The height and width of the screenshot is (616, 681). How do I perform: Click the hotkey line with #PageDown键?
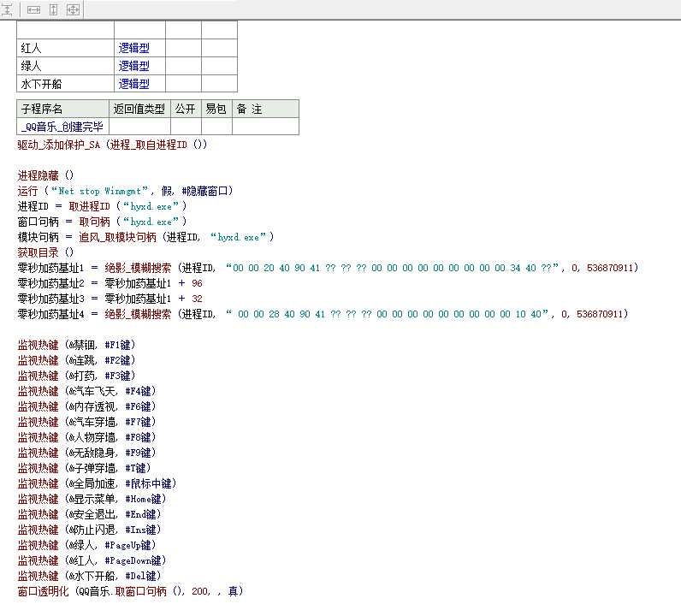92,561
